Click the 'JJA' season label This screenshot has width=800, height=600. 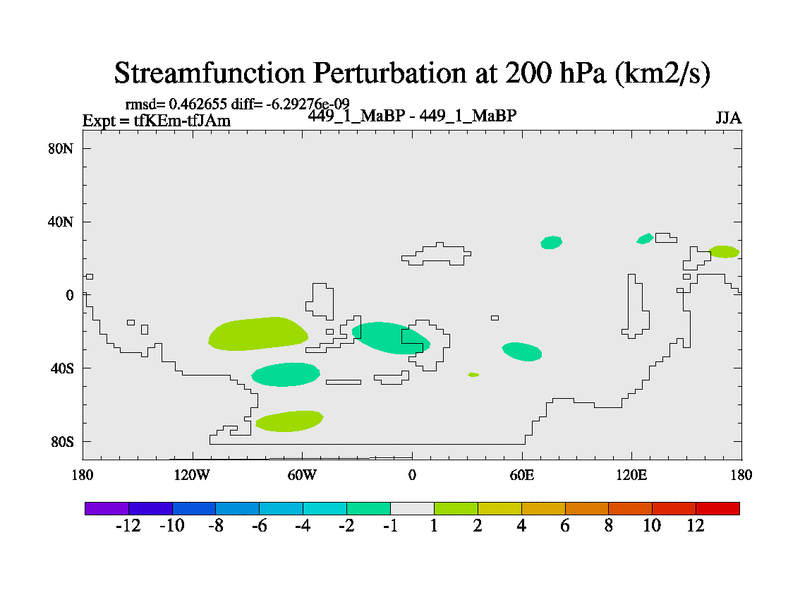pyautogui.click(x=728, y=118)
